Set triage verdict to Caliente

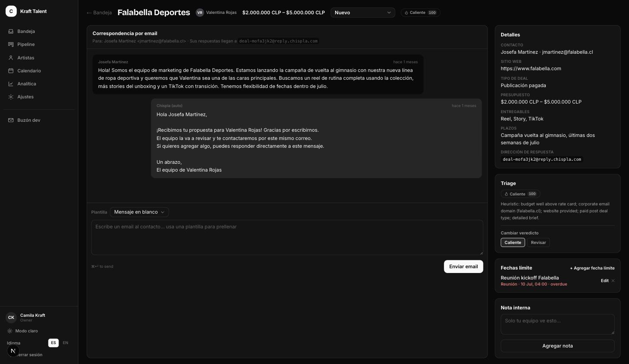[x=513, y=243]
